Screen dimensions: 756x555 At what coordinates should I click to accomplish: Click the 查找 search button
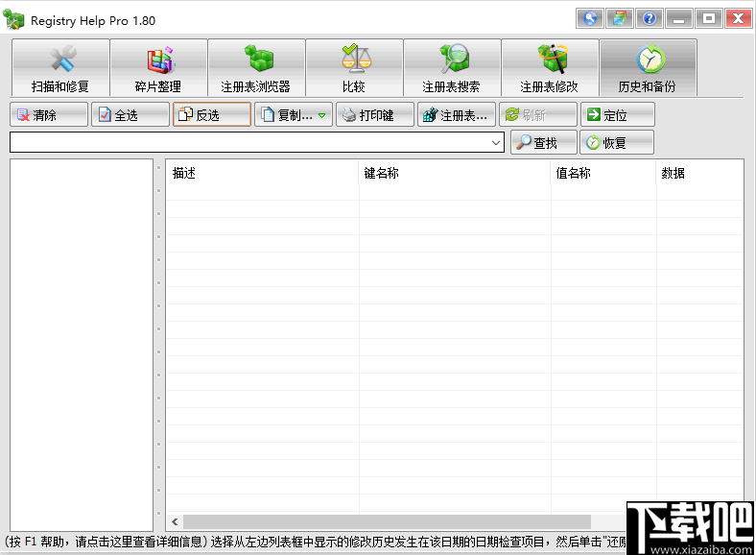click(x=544, y=142)
